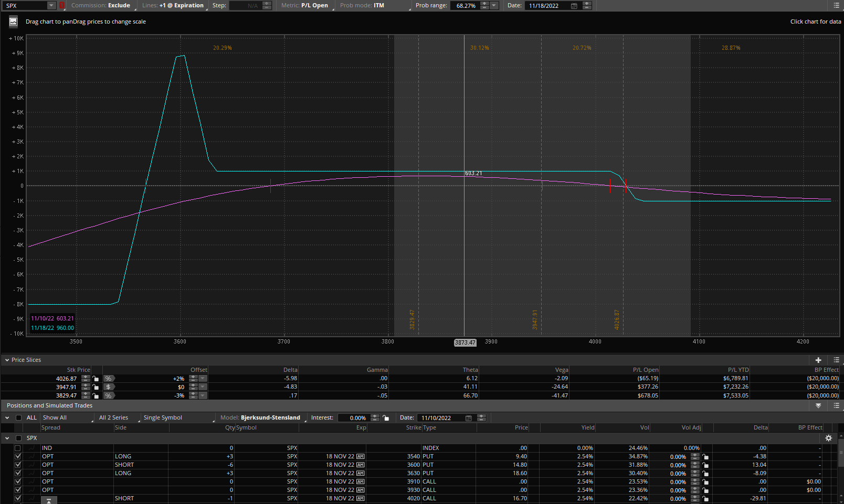This screenshot has width=844, height=504.
Task: Add a new price slice with plus icon
Action: [818, 360]
